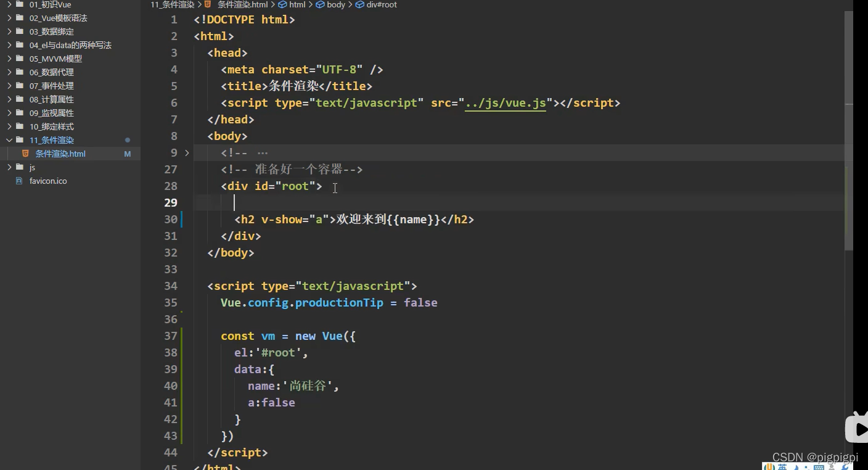This screenshot has height=470, width=868.
Task: Click the vertical scrollbar thumb of the editor
Action: point(848,130)
